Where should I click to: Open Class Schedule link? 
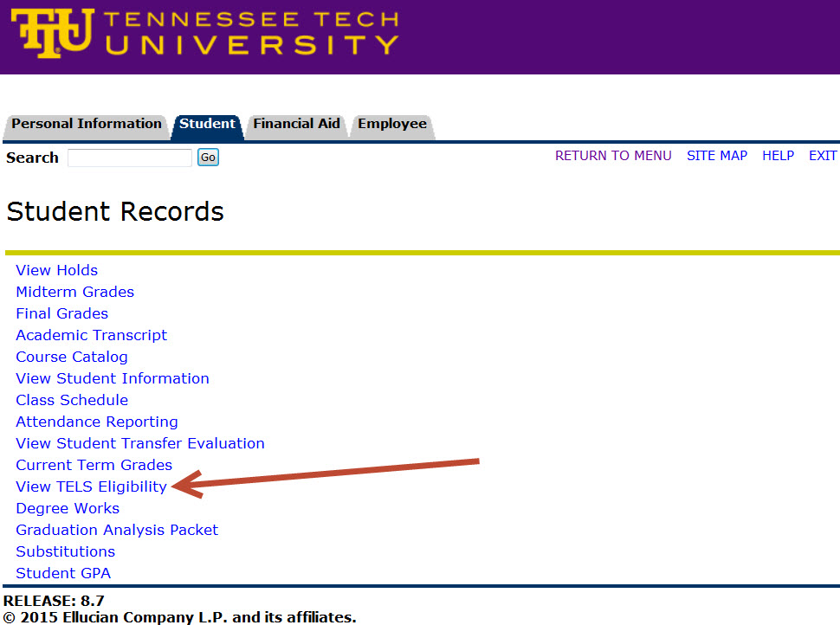click(72, 400)
